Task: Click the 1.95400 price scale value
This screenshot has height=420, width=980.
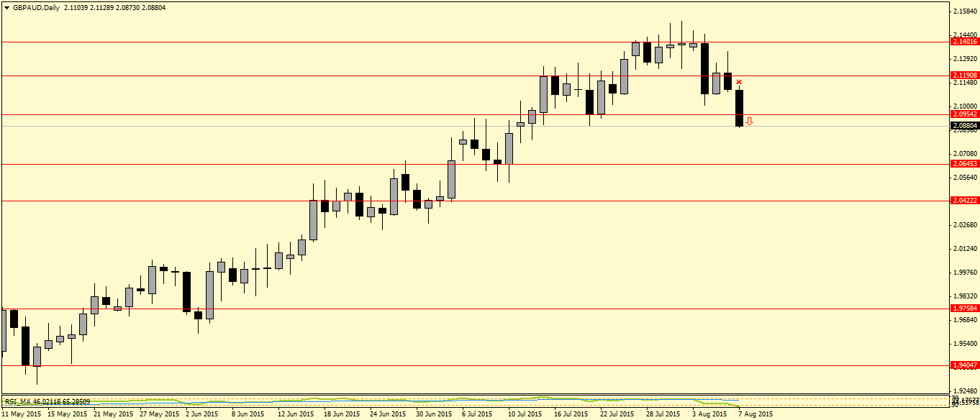Action: (963, 344)
